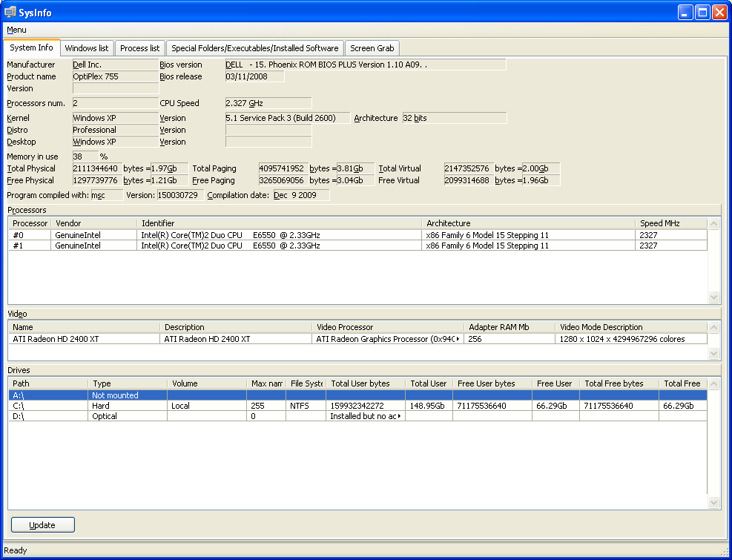Switch to the System Info tab
732x560 pixels.
32,47
